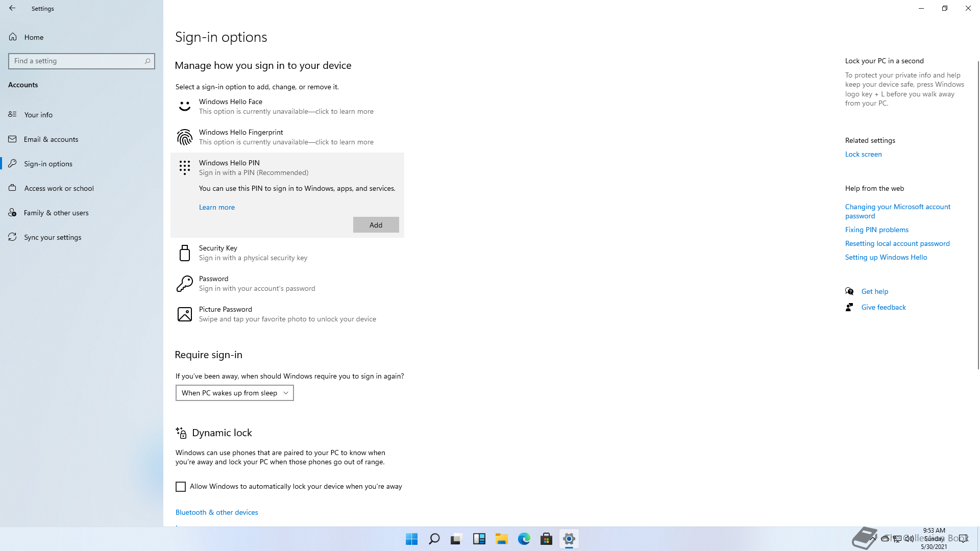Image resolution: width=980 pixels, height=551 pixels.
Task: Open the Home page in the Settings sidebar
Action: pyautogui.click(x=82, y=37)
